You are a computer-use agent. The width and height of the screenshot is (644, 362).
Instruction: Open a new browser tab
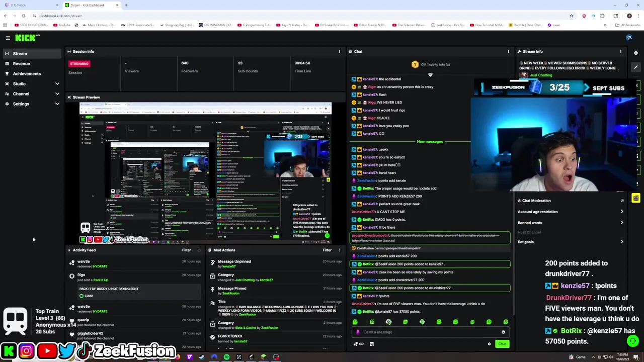[126, 5]
